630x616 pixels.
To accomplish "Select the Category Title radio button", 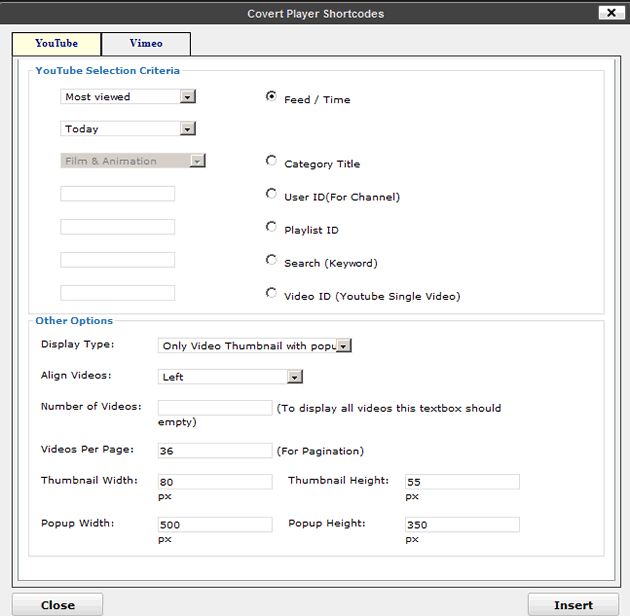I will coord(271,161).
